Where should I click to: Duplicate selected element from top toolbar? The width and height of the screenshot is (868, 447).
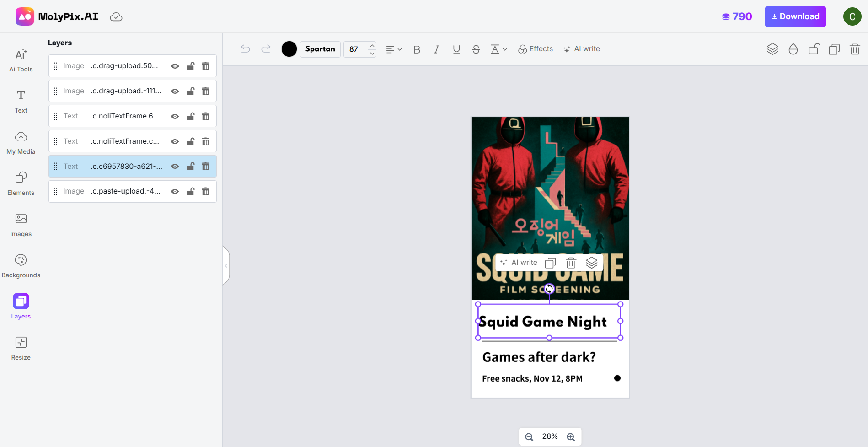point(834,49)
